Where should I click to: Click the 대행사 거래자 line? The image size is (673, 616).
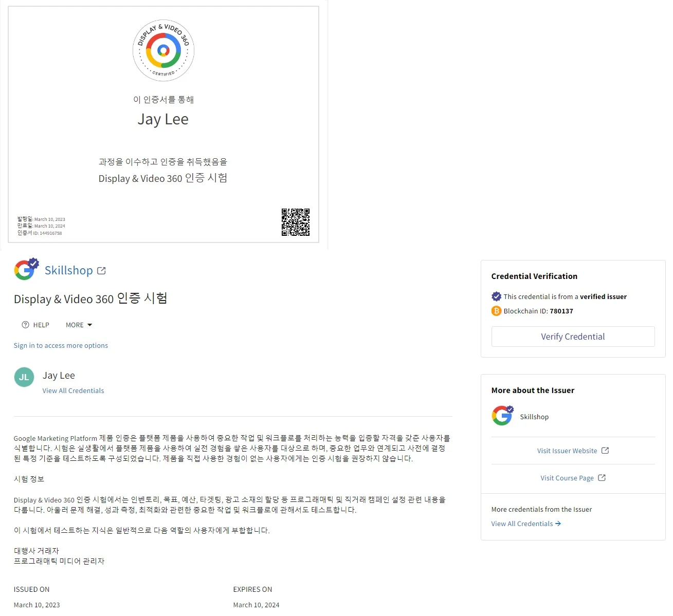(37, 551)
